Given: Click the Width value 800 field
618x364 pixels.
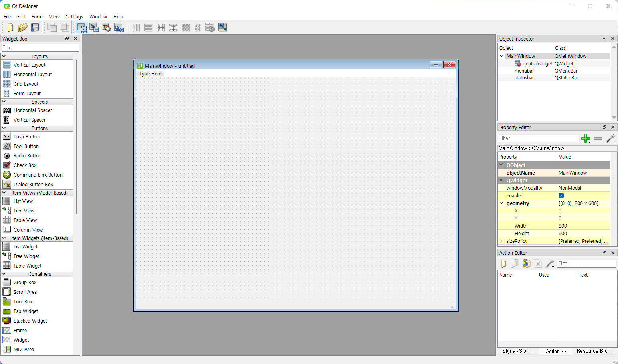Looking at the screenshot, I should 584,226.
